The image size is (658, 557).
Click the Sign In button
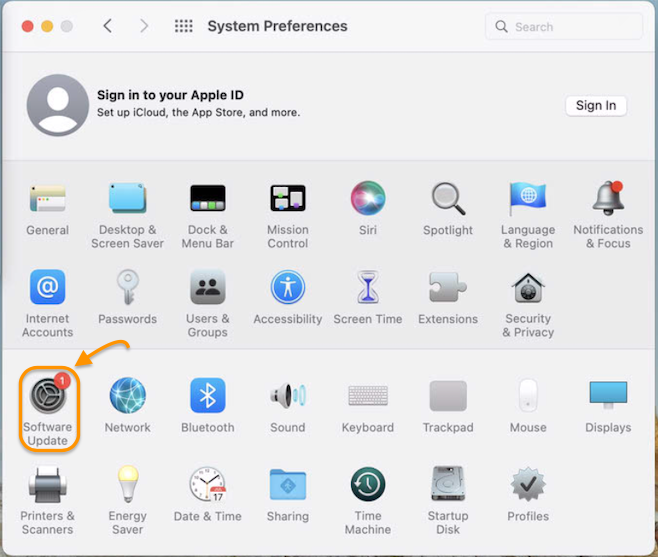(x=596, y=105)
